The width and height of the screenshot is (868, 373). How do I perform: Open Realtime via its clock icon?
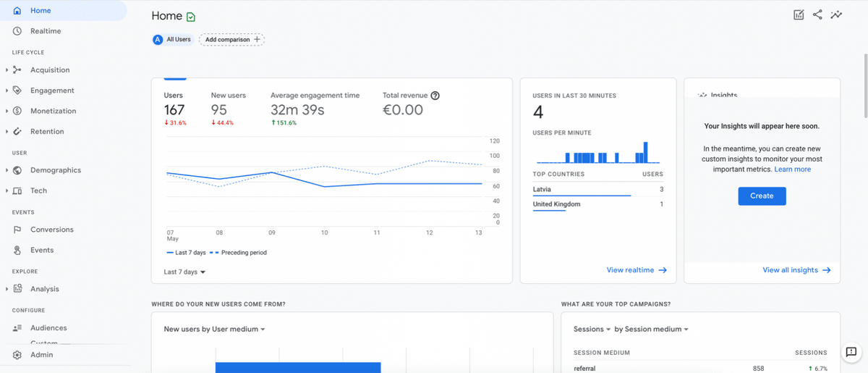click(17, 31)
